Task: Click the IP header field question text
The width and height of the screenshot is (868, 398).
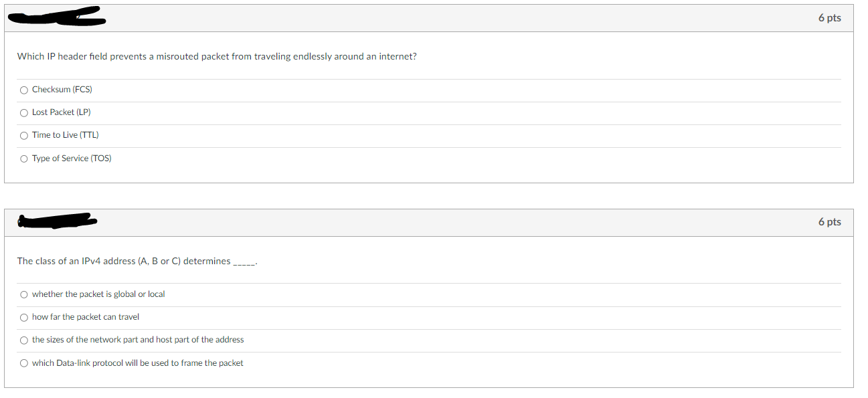Action: 215,56
